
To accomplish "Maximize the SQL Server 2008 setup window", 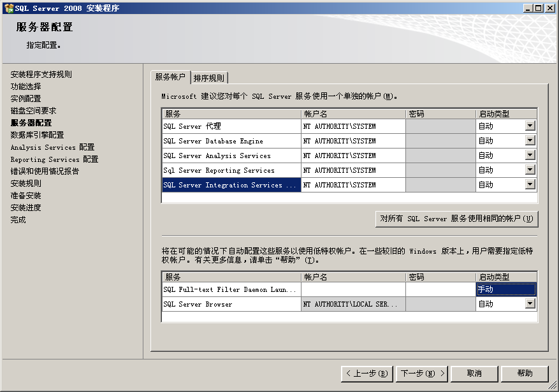I will [x=539, y=8].
